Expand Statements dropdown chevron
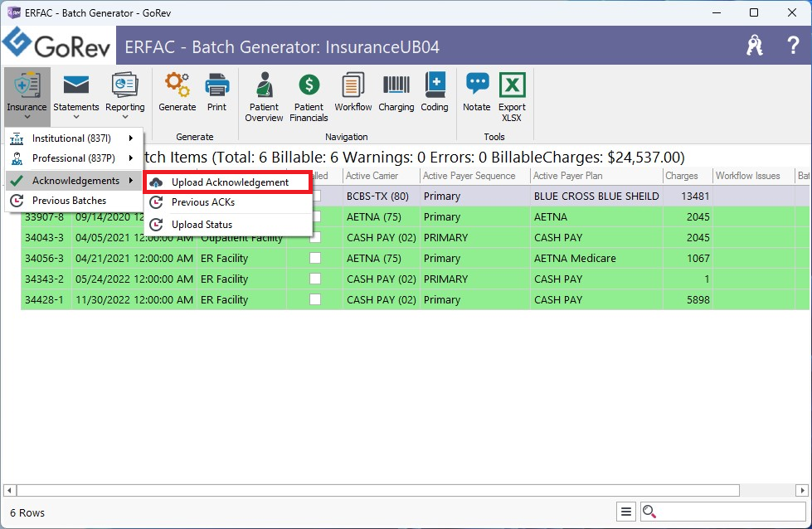Image resolution: width=812 pixels, height=529 pixels. pyautogui.click(x=76, y=118)
